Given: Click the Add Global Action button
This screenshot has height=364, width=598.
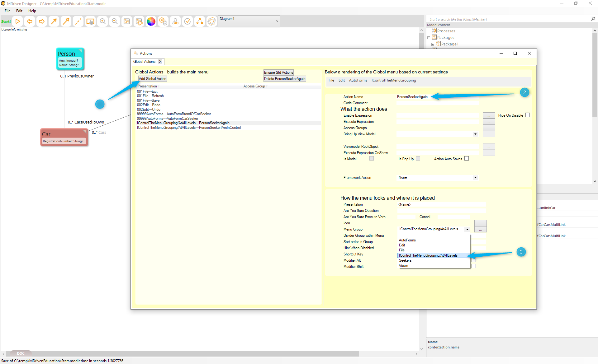Looking at the screenshot, I should [x=153, y=79].
